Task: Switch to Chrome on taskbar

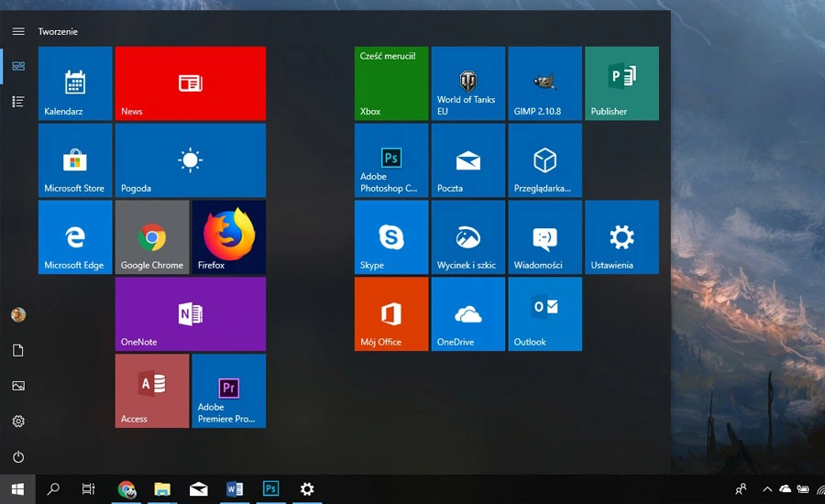Action: pyautogui.click(x=126, y=489)
